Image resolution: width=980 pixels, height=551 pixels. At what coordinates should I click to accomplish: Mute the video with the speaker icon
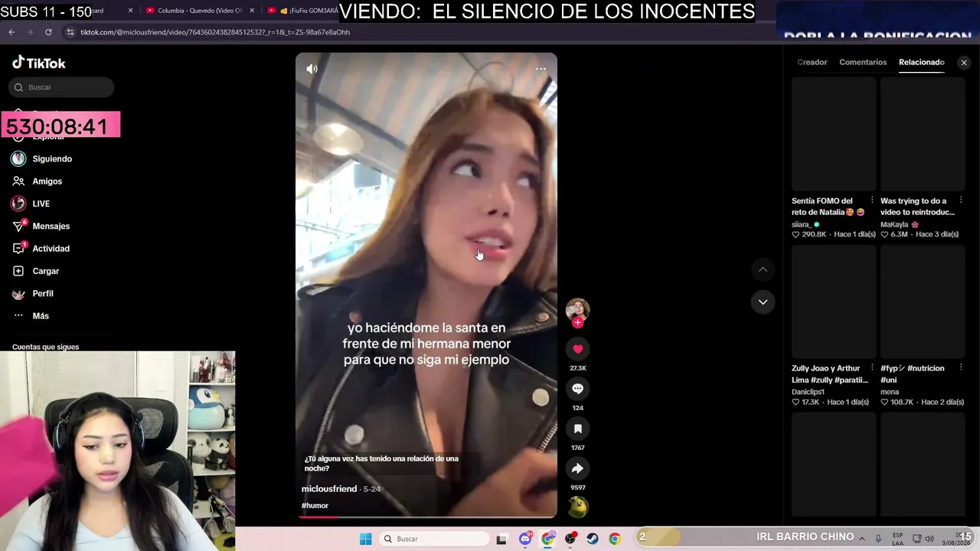pos(312,69)
